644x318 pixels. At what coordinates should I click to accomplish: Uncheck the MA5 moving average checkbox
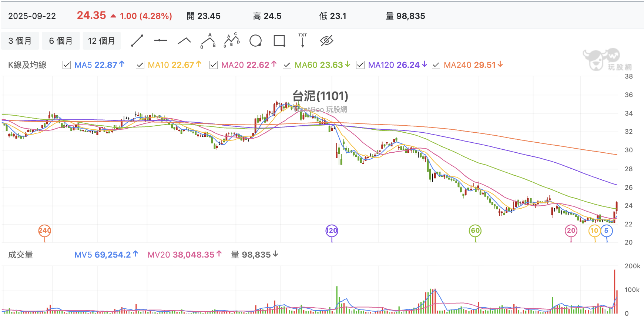67,65
